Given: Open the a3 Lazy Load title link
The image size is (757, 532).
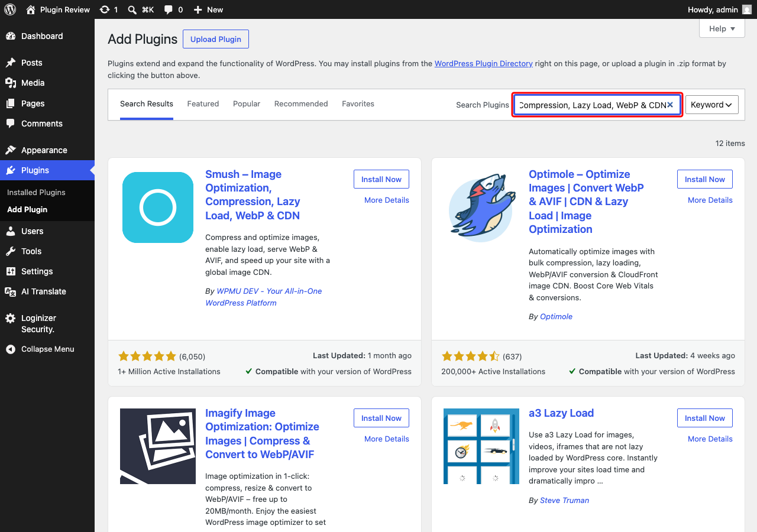Looking at the screenshot, I should click(561, 413).
